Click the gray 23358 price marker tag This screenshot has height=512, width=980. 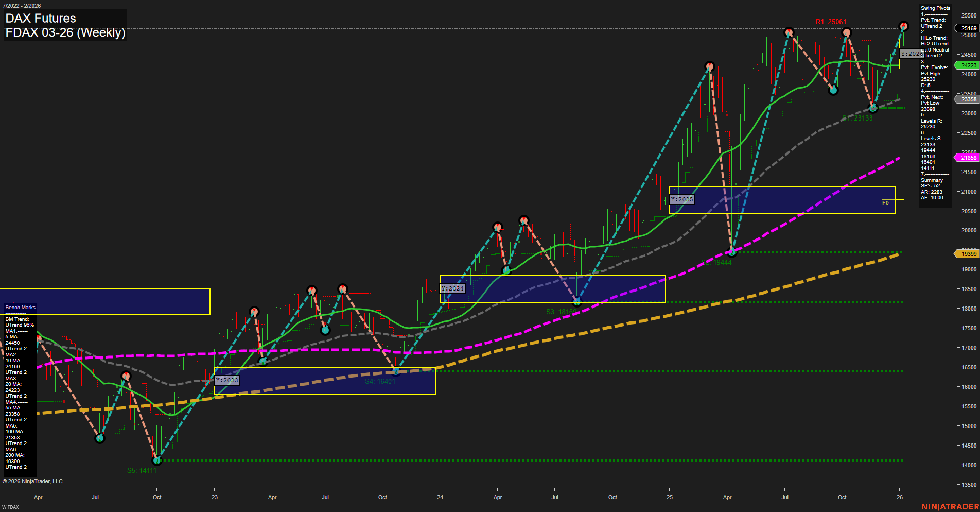point(967,99)
